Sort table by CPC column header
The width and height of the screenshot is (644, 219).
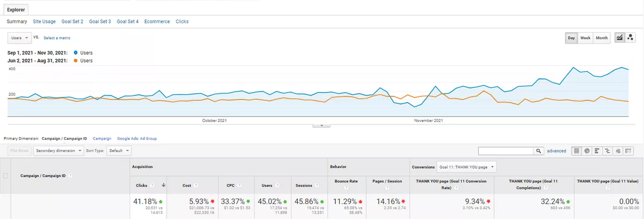[230, 185]
